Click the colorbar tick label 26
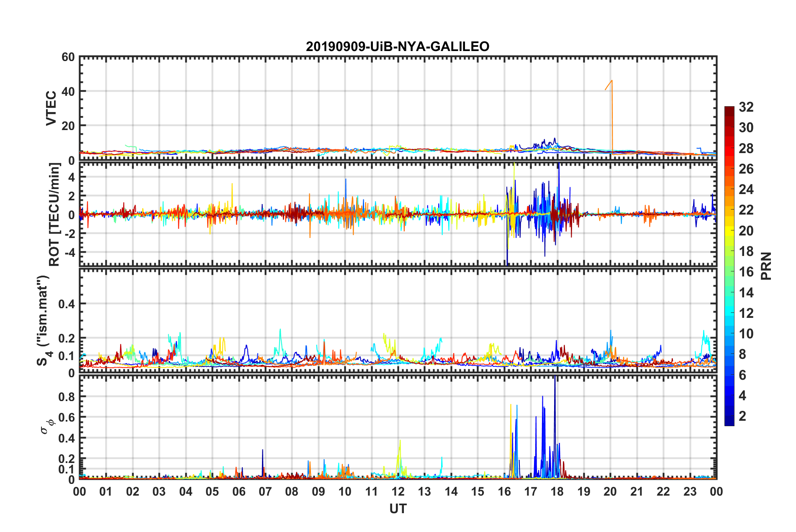The height and width of the screenshot is (532, 796). pyautogui.click(x=746, y=169)
